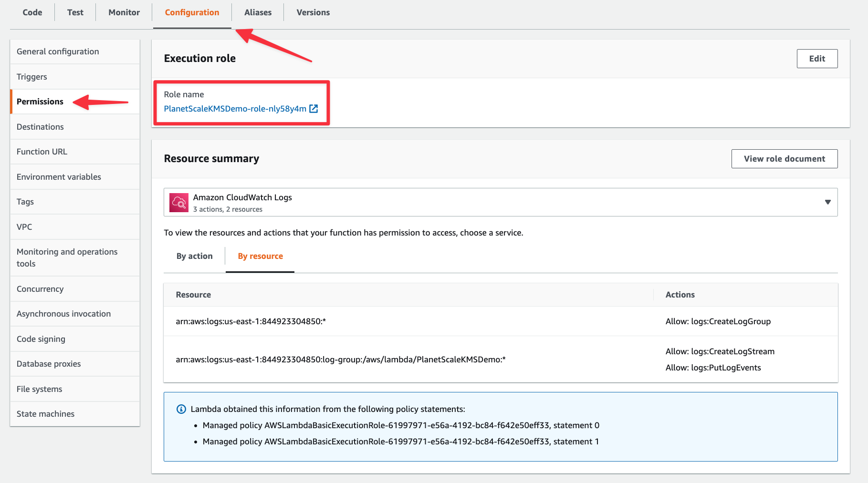Click Allow: logs:CreateLogStream action

pos(720,351)
